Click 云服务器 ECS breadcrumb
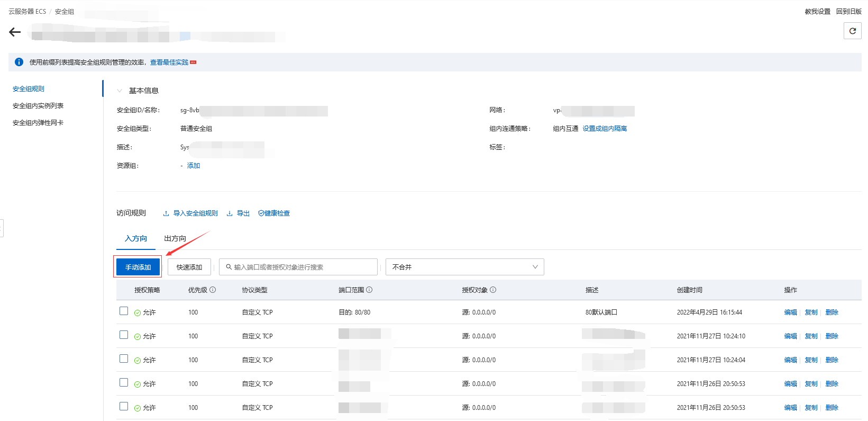The height and width of the screenshot is (421, 868). (28, 12)
